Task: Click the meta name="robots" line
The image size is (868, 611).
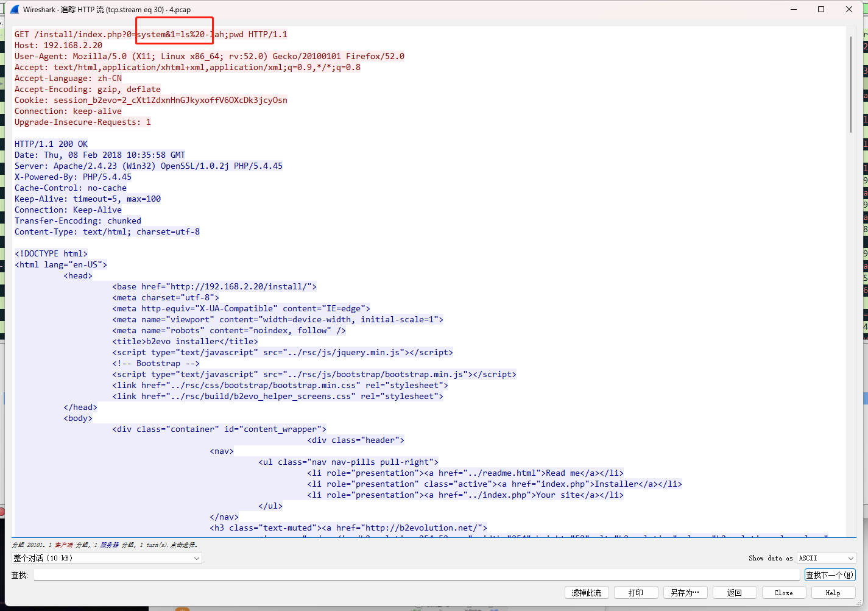Action: 229,330
